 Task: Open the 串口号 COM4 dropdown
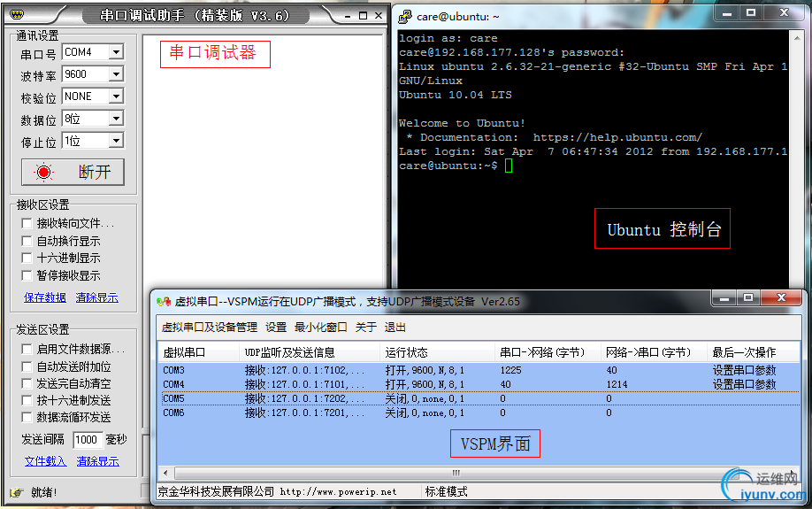pyautogui.click(x=117, y=52)
